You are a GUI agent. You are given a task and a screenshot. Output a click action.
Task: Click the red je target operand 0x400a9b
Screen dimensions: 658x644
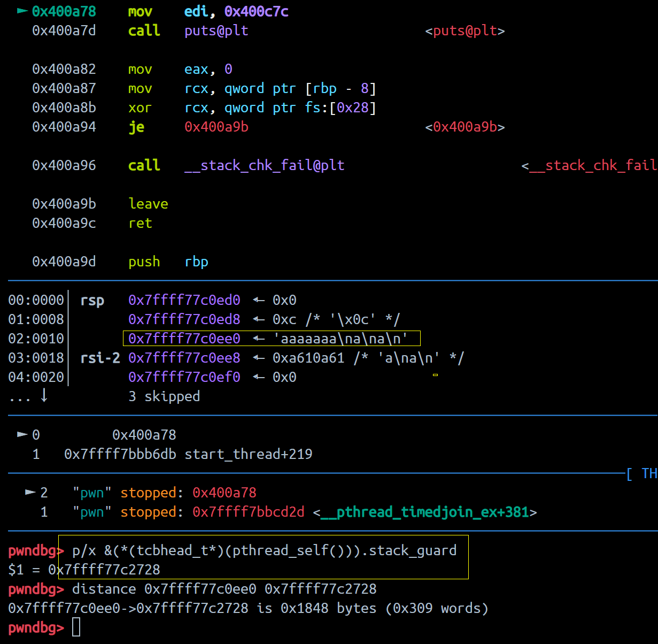[216, 127]
